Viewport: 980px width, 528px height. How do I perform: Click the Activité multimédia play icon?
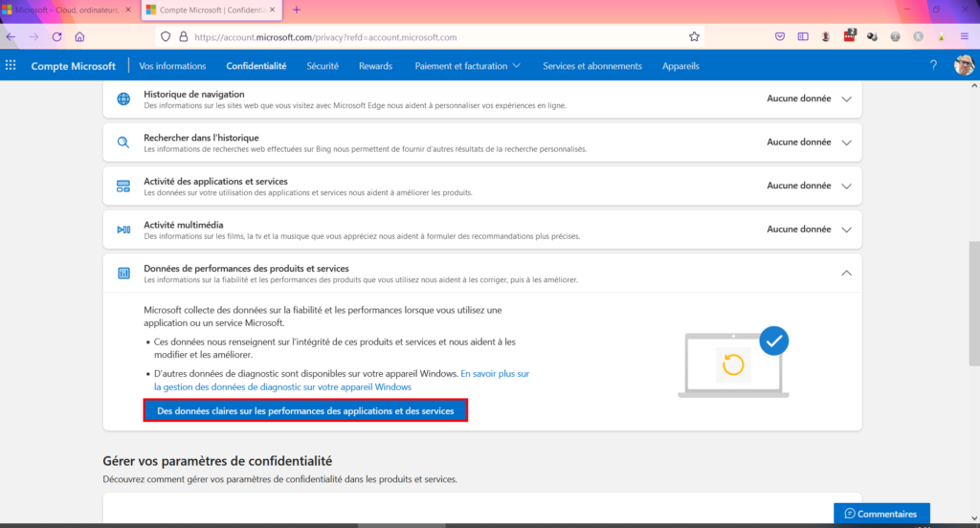point(123,230)
